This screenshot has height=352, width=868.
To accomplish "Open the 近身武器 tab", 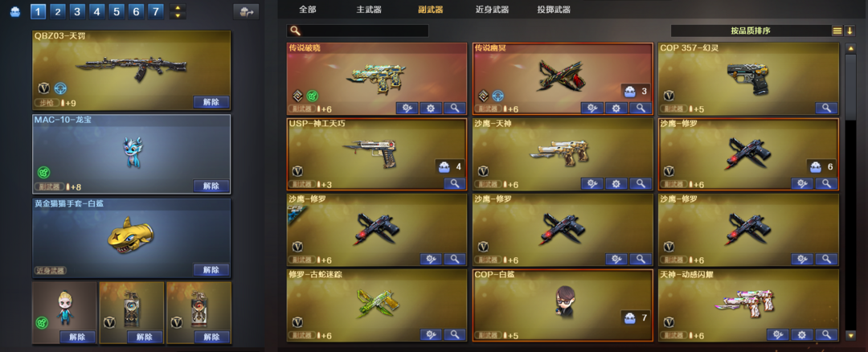I will tap(492, 10).
